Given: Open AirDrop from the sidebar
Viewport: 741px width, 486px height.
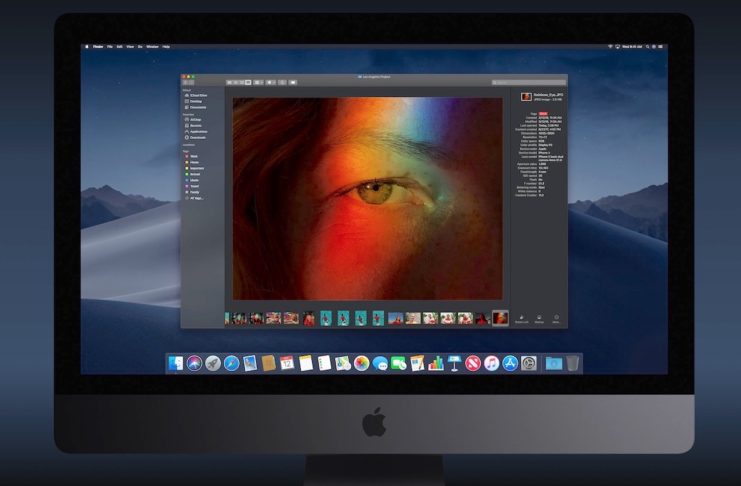Looking at the screenshot, I should pos(193,120).
